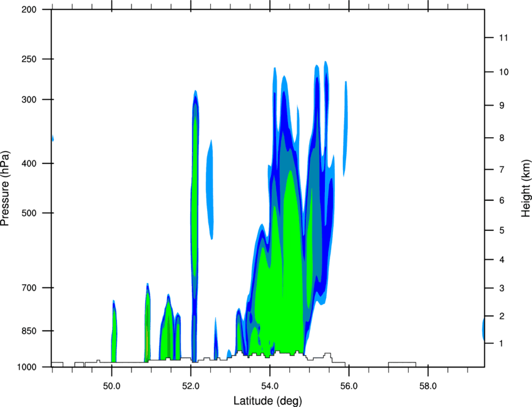532x407 pixels.
Task: Pick the 3 km height label
Action: coord(501,288)
